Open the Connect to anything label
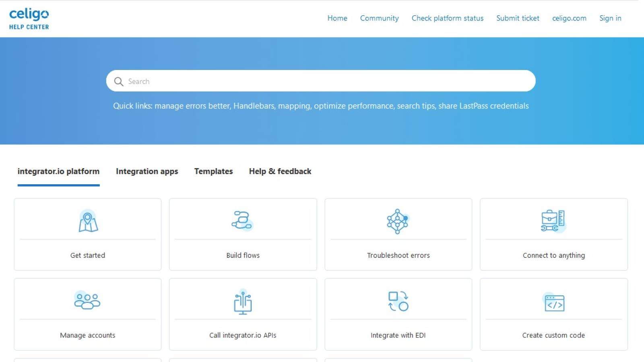This screenshot has width=644, height=362. pos(554,255)
